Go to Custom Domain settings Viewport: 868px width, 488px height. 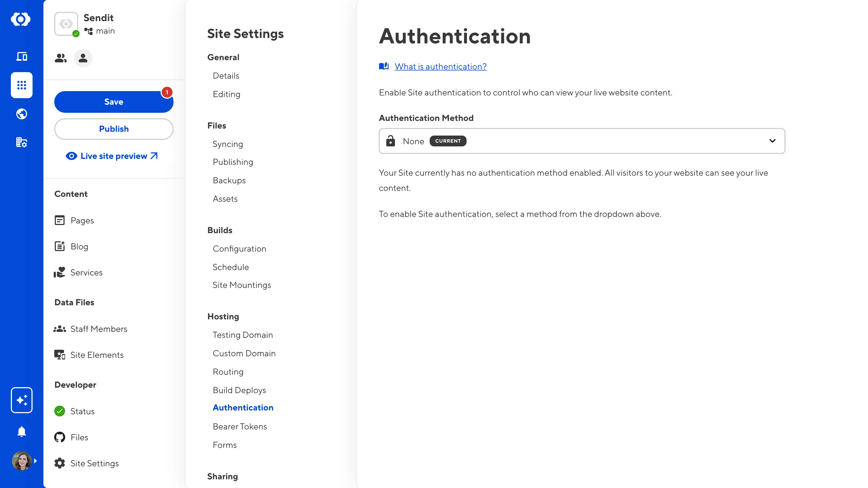244,353
